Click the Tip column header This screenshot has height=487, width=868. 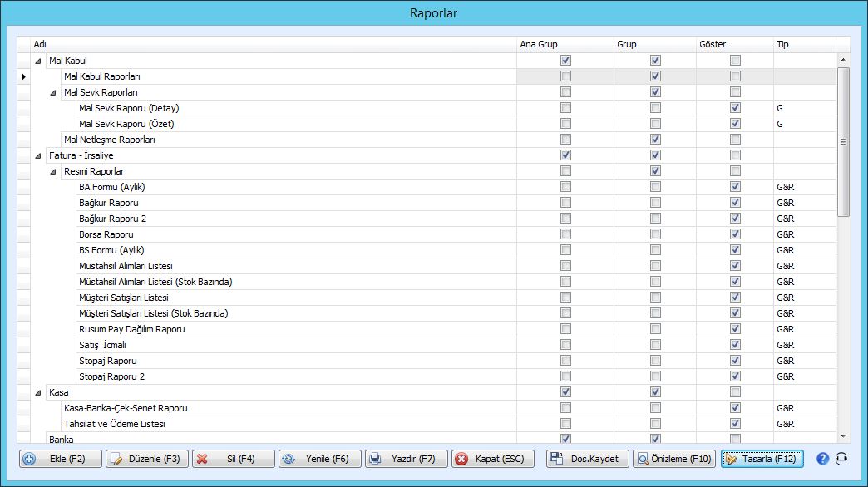coord(805,44)
